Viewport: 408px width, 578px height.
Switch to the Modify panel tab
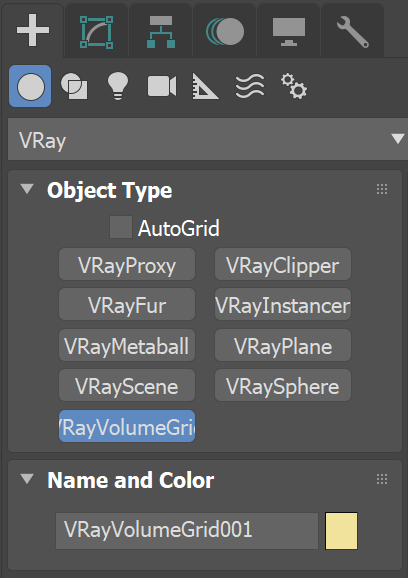coord(97,32)
